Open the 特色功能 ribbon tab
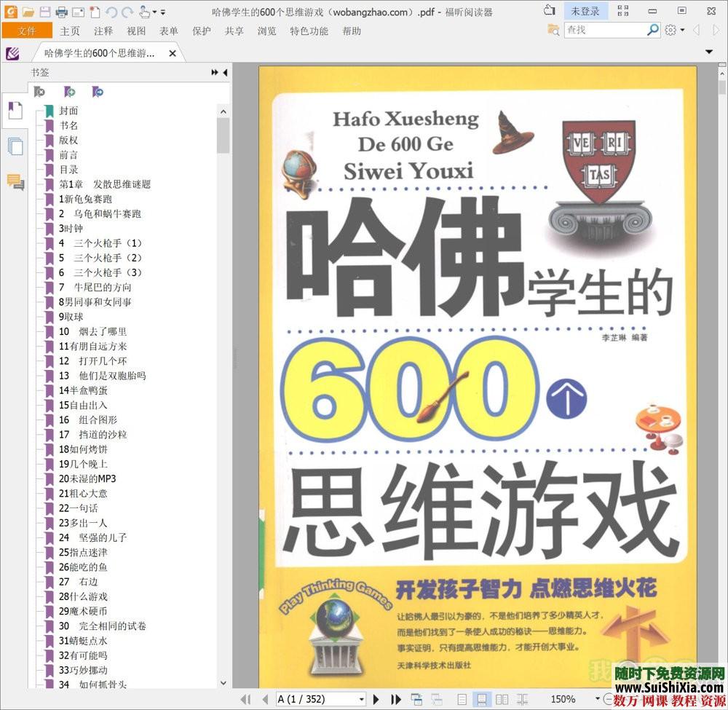The width and height of the screenshot is (728, 710). (x=309, y=31)
